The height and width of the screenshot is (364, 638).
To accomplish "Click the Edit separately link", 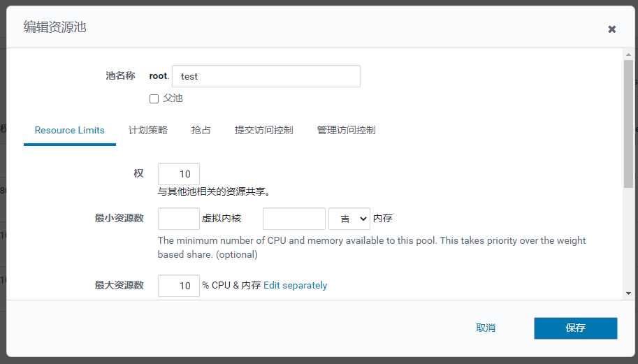I will tap(295, 285).
